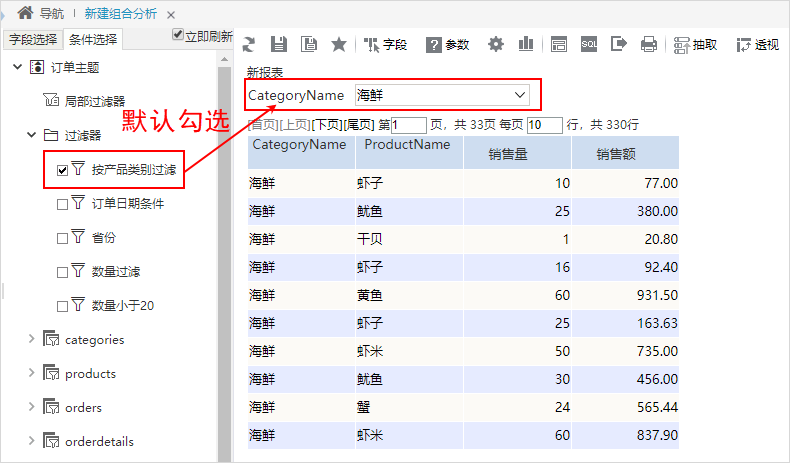Switch to 字段选择 tab
This screenshot has height=463, width=790.
pos(33,39)
